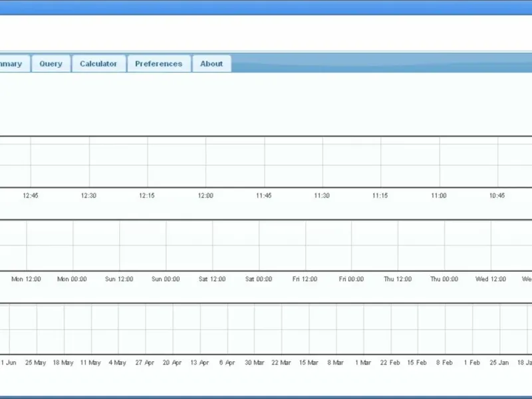The image size is (532, 399).
Task: Click the 11:00 time axis label
Action: [x=439, y=196]
